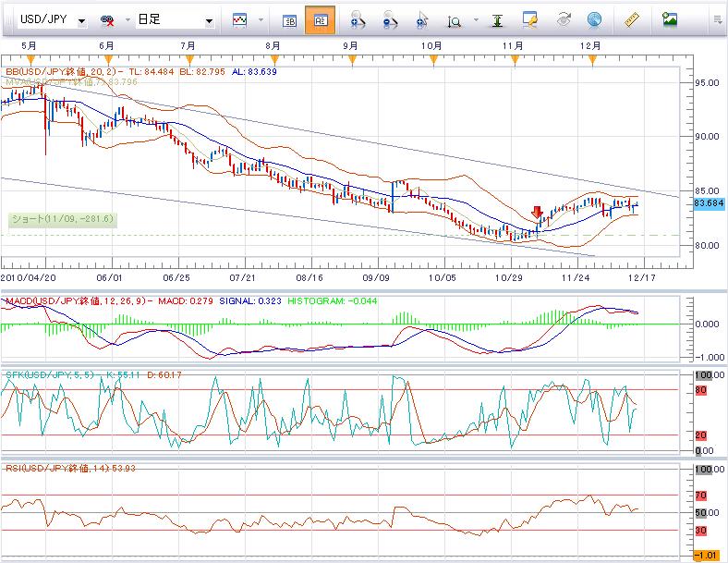
Task: Click the zoom out magnifier icon
Action: [x=390, y=20]
